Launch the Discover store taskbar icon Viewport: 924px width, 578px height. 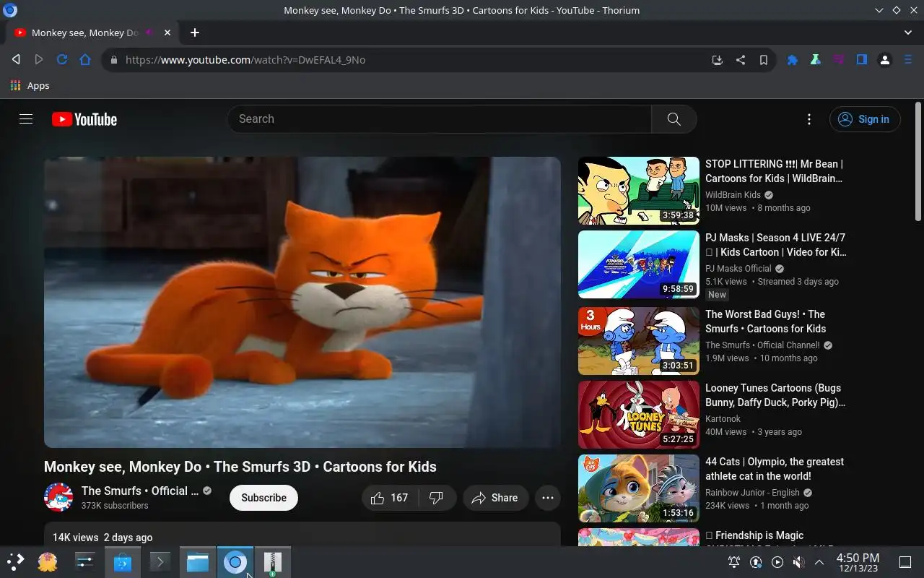click(123, 562)
